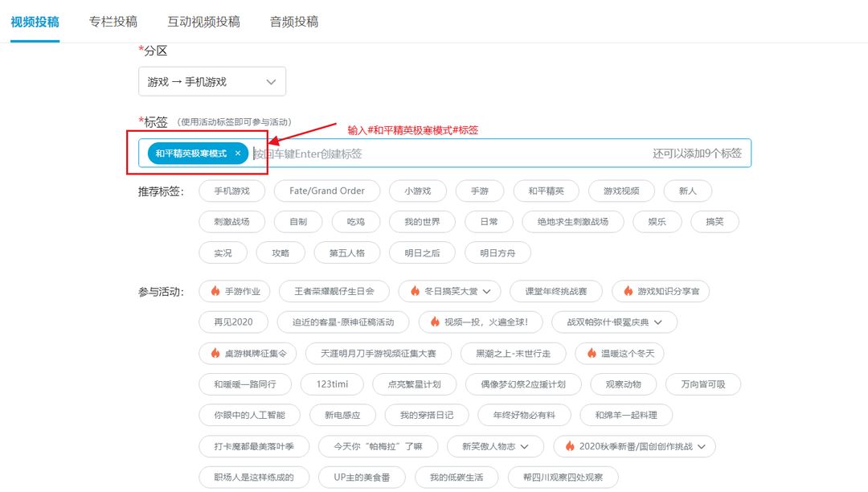Click the flame icon on 温暖这个冬天
This screenshot has height=492, width=868.
point(592,353)
